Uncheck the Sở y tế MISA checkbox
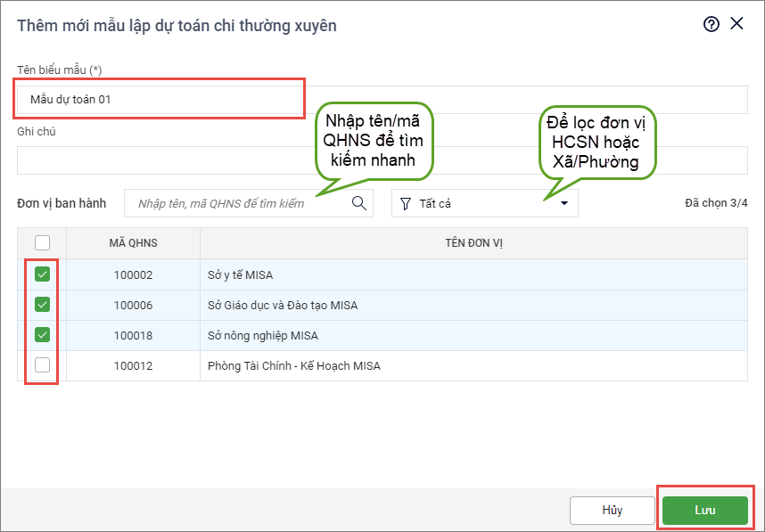Image resolution: width=765 pixels, height=532 pixels. [42, 274]
